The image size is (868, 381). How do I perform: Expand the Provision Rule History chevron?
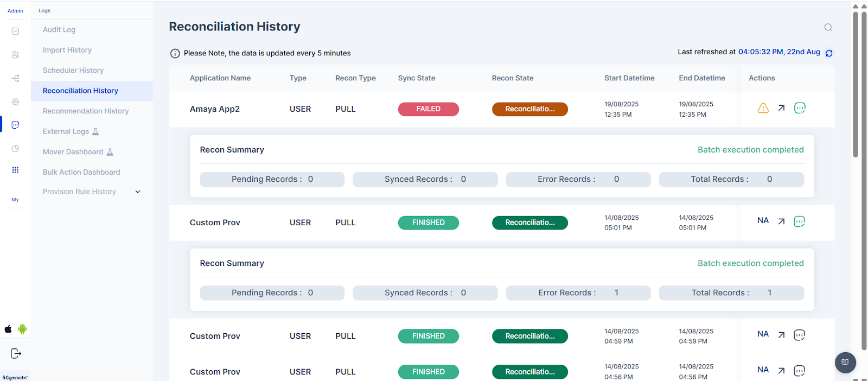pos(138,192)
